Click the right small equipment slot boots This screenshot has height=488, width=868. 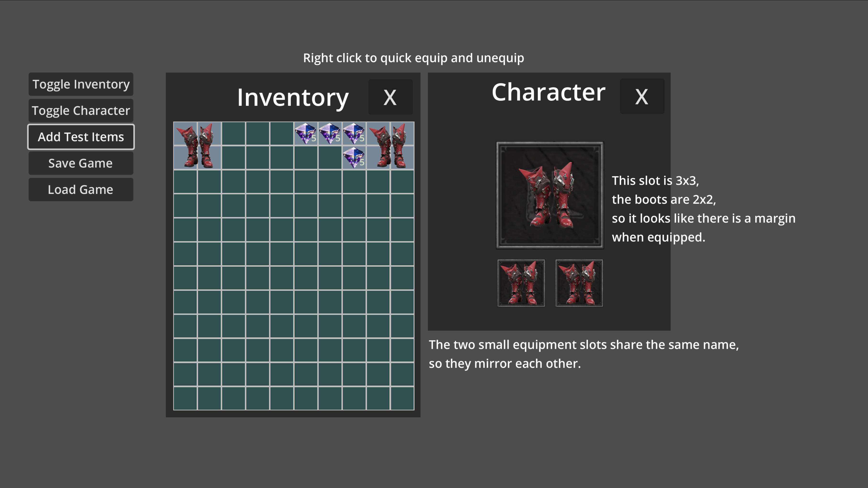tap(579, 283)
